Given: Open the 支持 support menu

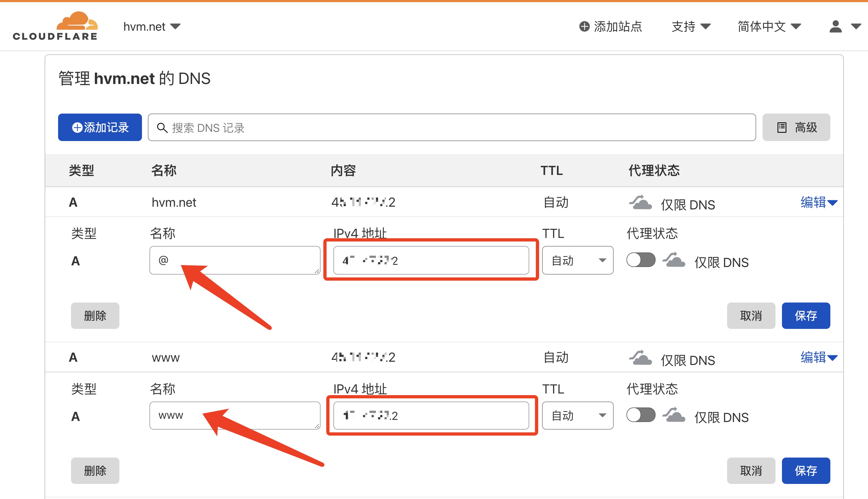Looking at the screenshot, I should (x=691, y=26).
